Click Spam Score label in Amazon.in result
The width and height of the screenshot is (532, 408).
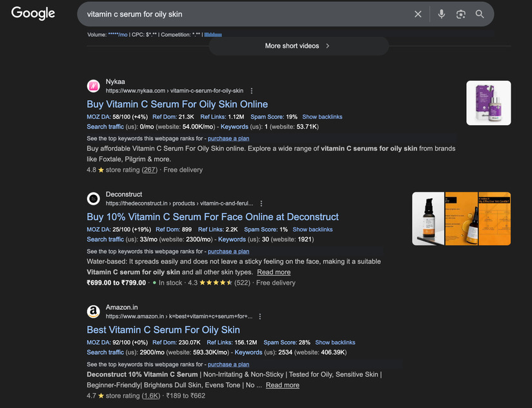pos(280,343)
